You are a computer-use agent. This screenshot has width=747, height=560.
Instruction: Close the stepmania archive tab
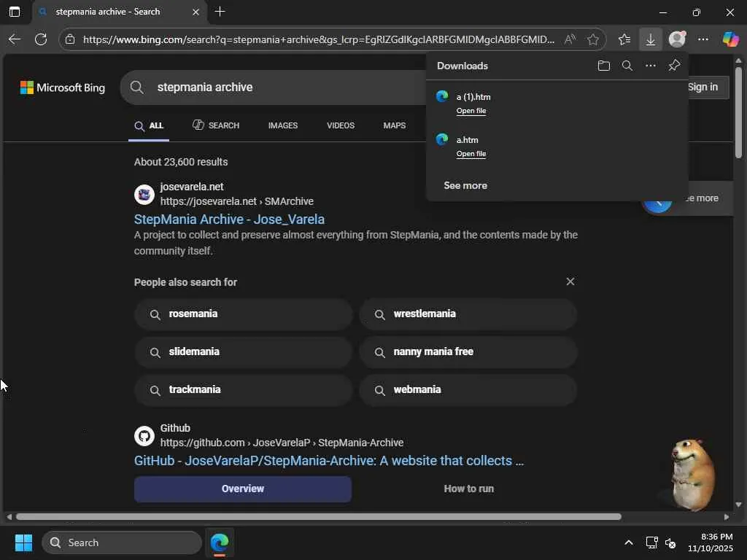tap(196, 12)
